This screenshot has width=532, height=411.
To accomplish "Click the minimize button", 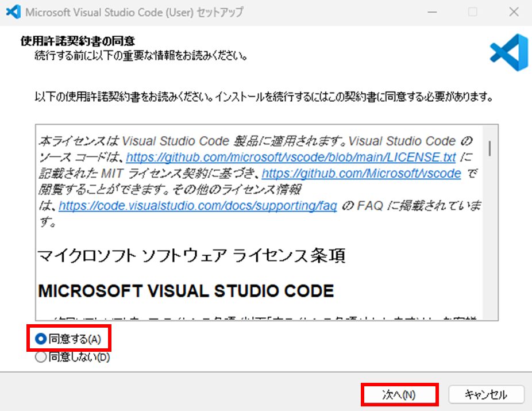I will [x=431, y=11].
